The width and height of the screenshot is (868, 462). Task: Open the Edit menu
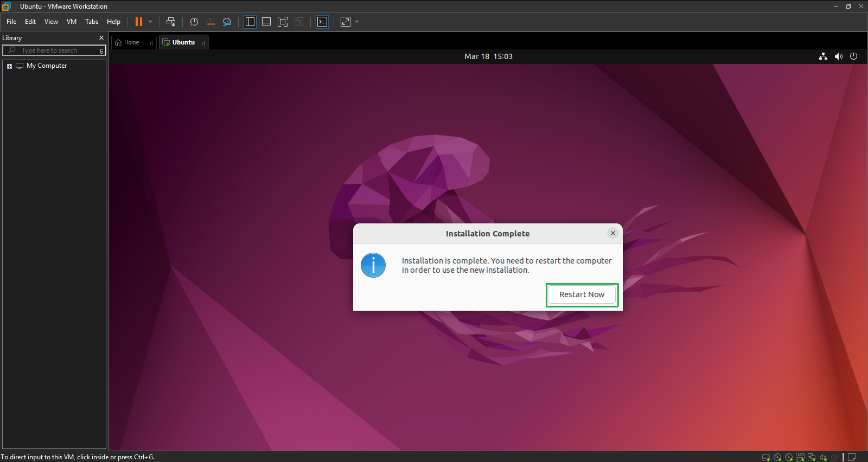pyautogui.click(x=30, y=22)
